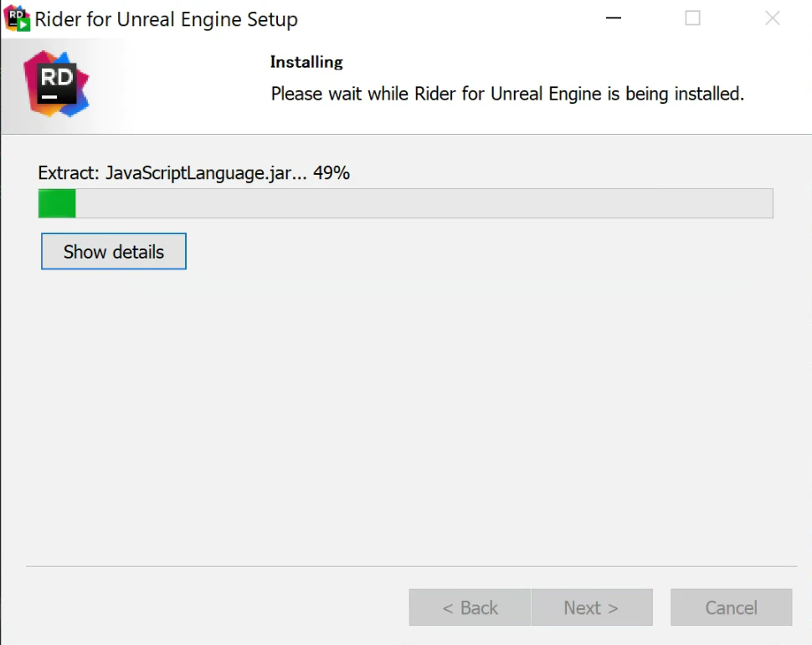Click the RD Rider logo in header
Image resolution: width=812 pixels, height=645 pixels.
[56, 84]
